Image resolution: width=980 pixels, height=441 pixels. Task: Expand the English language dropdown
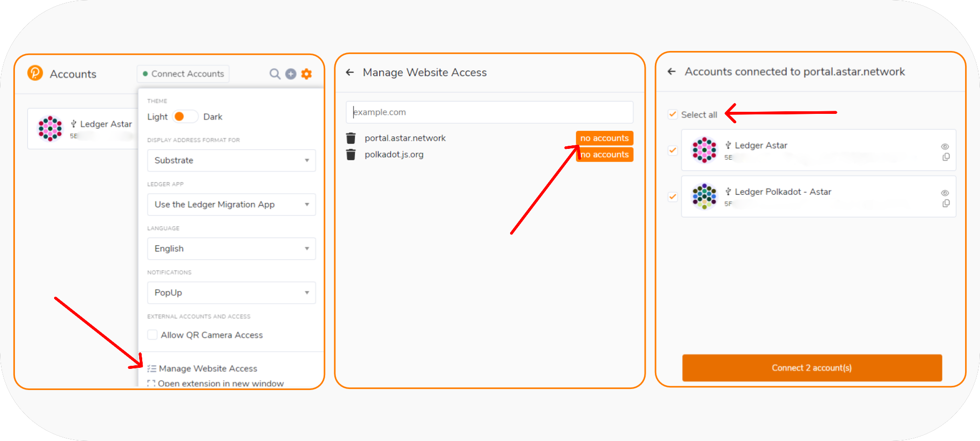pos(231,248)
